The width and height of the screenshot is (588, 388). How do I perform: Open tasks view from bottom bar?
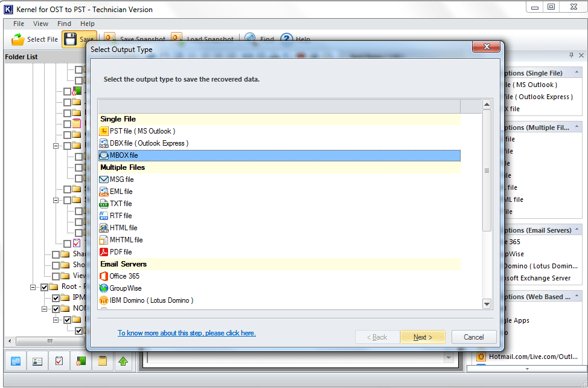point(59,361)
